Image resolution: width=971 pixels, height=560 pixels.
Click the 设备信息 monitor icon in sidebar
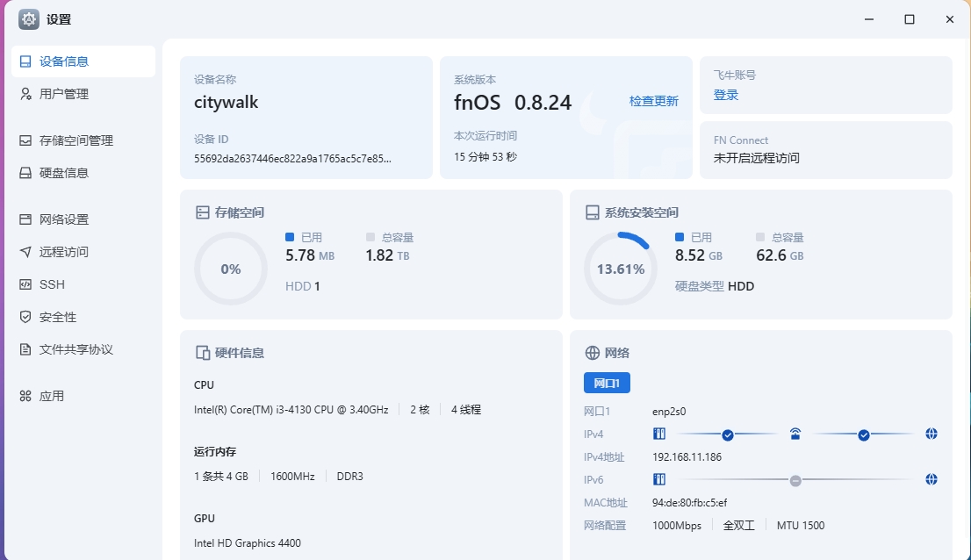pos(25,61)
